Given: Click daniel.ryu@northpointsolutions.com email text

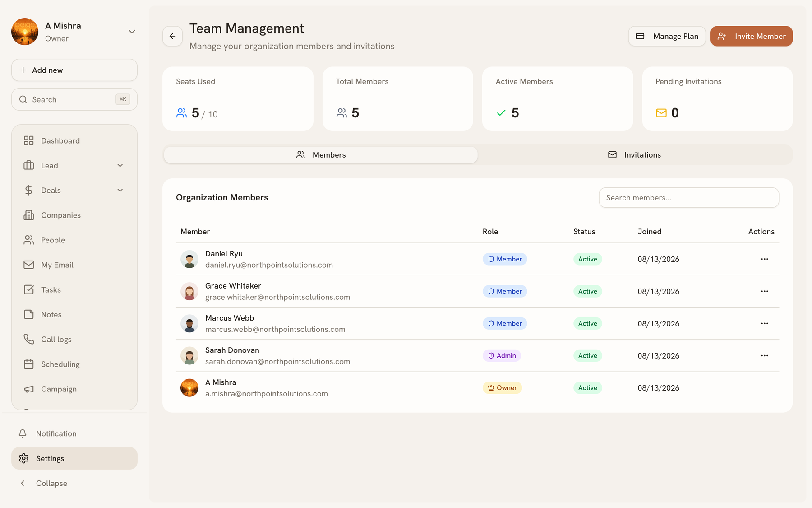Looking at the screenshot, I should (x=269, y=265).
